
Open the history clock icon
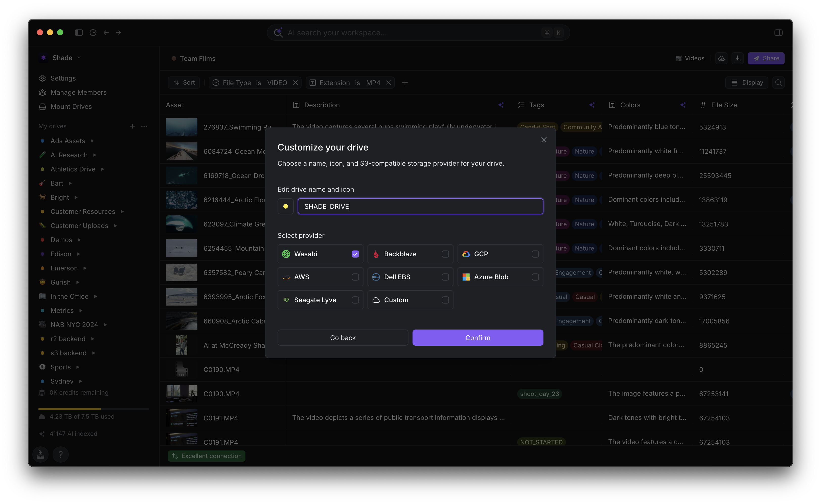point(93,33)
